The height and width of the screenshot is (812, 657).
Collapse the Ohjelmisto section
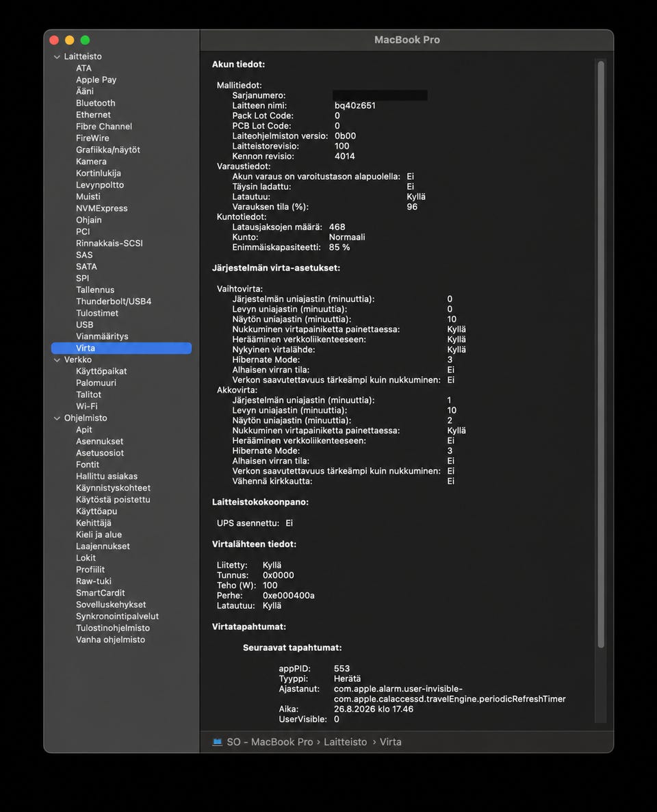point(57,418)
